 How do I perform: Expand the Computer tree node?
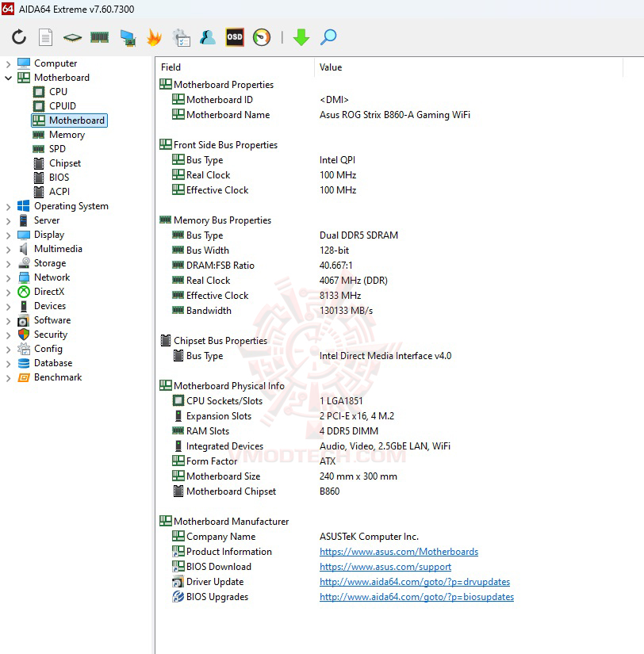click(x=8, y=64)
